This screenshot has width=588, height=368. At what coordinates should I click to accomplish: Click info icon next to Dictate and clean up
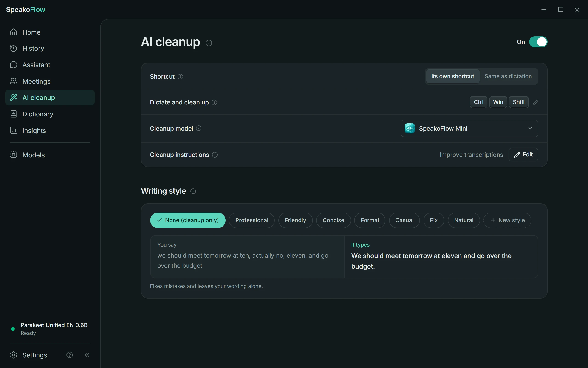point(214,103)
